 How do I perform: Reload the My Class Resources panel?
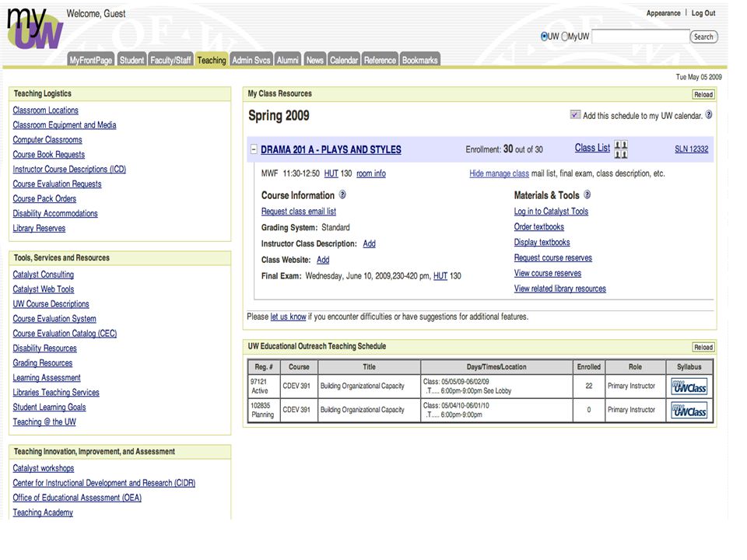coord(703,95)
